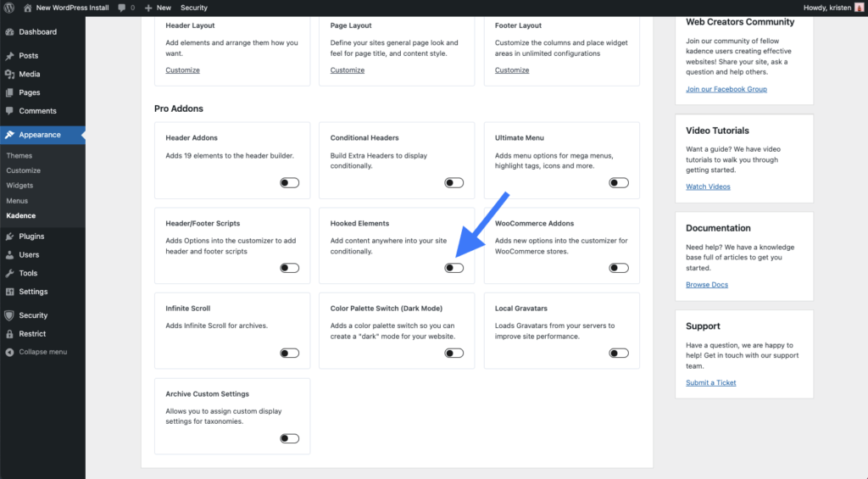868x479 pixels.
Task: Click the user avatar next to Howdy, kristen
Action: coord(860,8)
